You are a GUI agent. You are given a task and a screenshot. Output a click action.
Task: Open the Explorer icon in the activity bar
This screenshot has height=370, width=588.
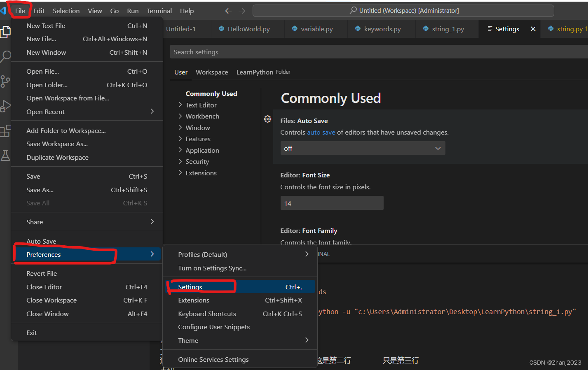[6, 31]
